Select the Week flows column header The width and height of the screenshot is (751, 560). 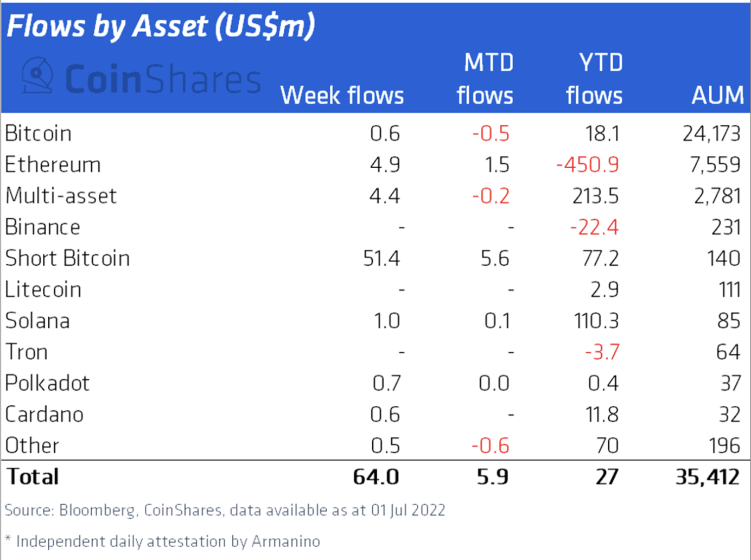[x=342, y=96]
